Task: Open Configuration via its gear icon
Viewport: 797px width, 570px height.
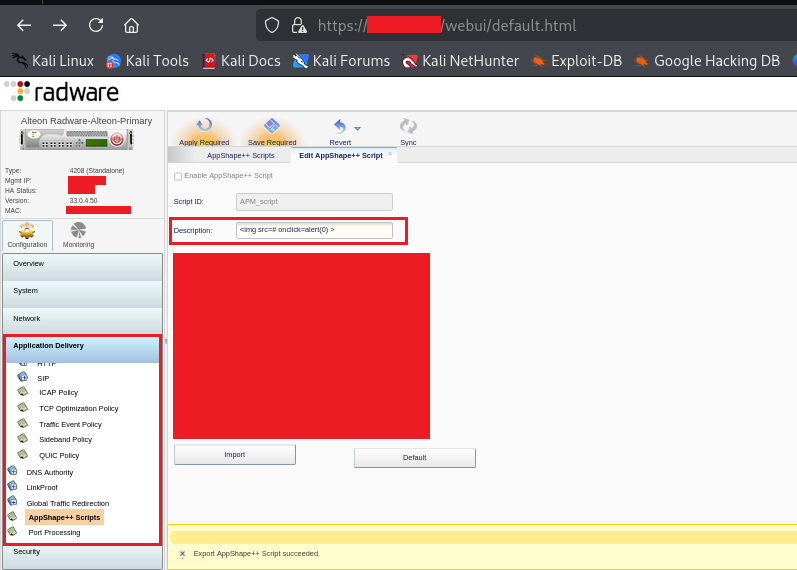Action: tap(27, 231)
